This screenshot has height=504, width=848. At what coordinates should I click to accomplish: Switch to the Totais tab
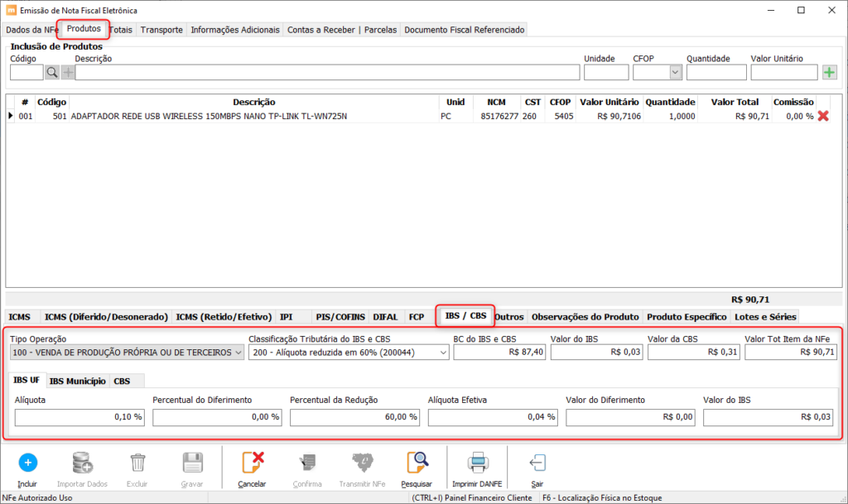point(121,30)
